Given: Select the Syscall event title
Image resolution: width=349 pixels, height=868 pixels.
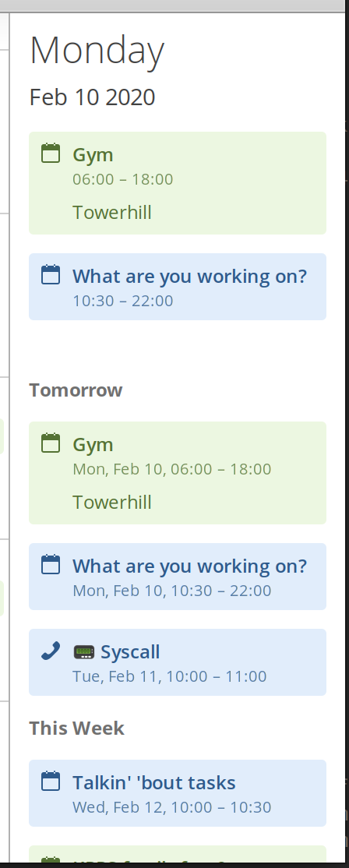Looking at the screenshot, I should [130, 652].
